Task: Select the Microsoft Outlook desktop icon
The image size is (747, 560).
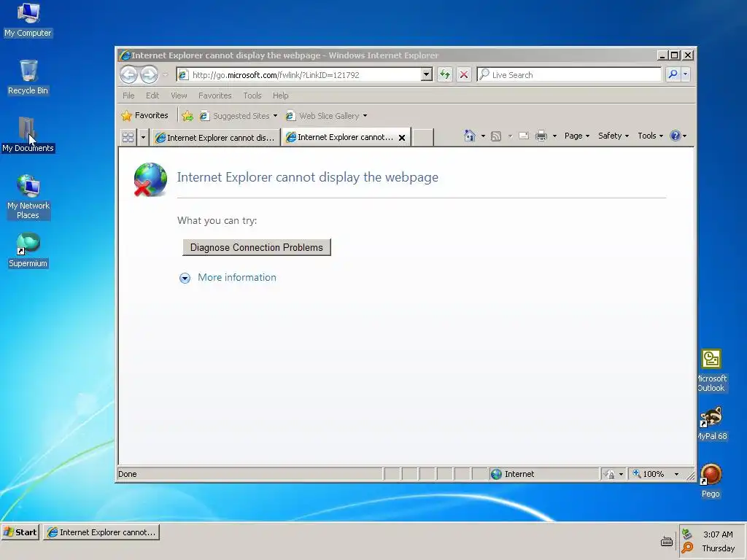Action: [x=712, y=370]
